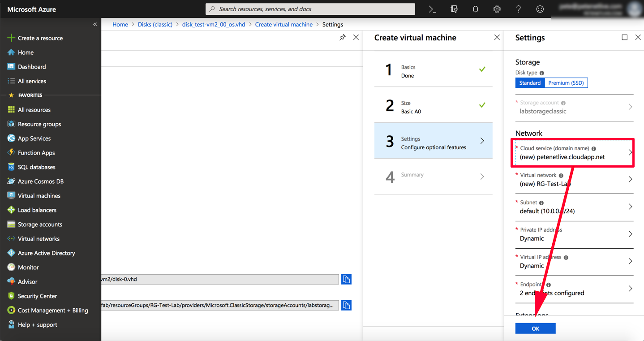Open Cloud Shell from the top bar

tap(432, 9)
